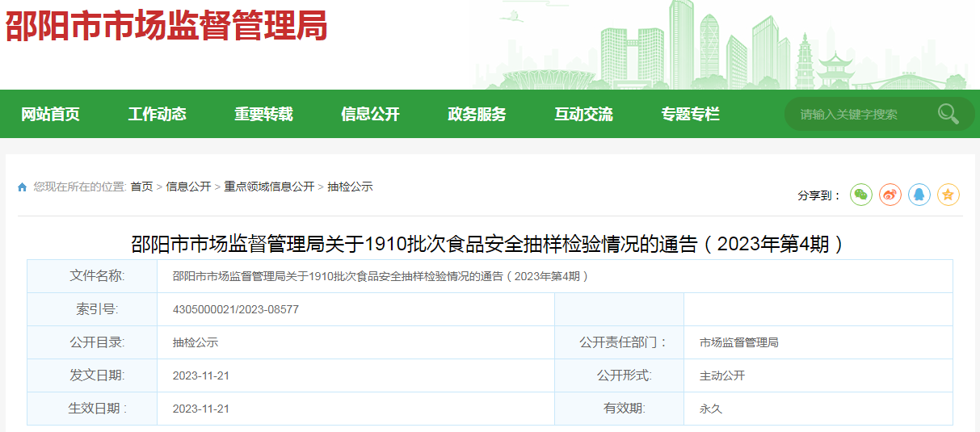
Task: Click the magnifier search icon
Action: click(948, 114)
